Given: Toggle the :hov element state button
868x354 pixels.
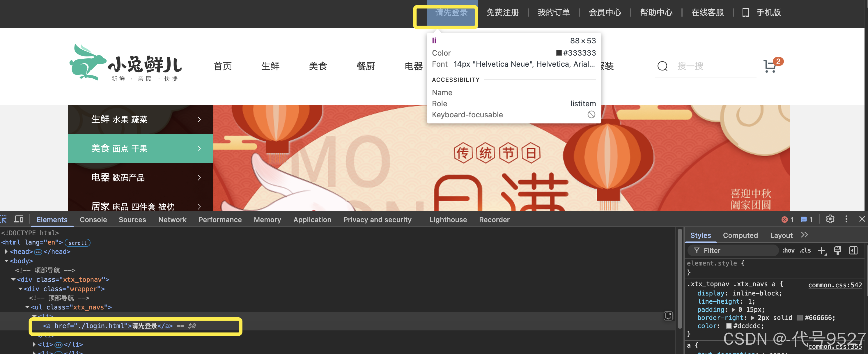Looking at the screenshot, I should tap(788, 250).
